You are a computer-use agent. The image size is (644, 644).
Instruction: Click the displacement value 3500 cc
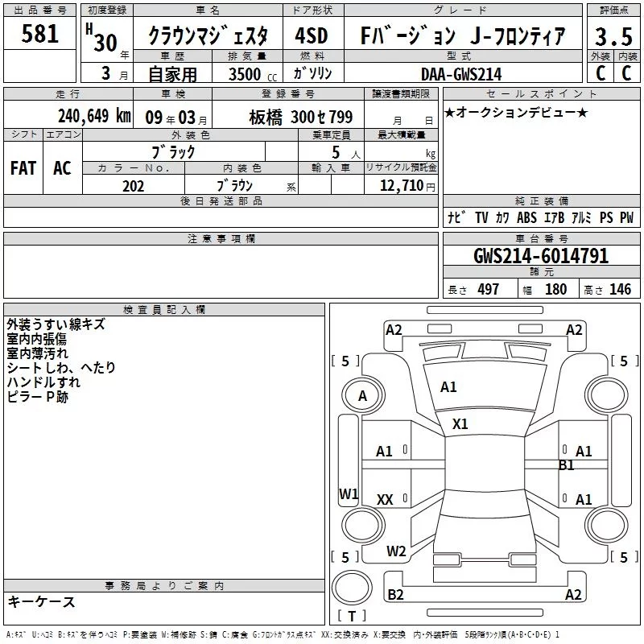pyautogui.click(x=253, y=74)
